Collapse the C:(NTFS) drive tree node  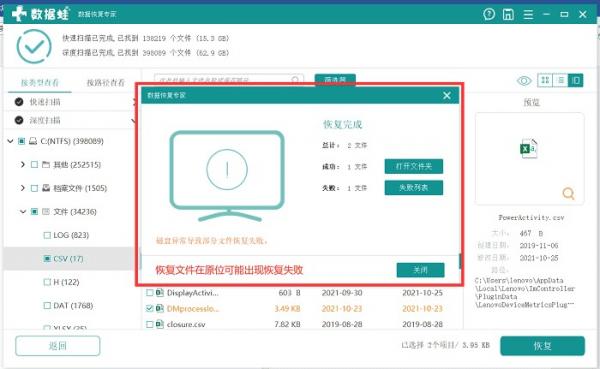click(x=10, y=141)
